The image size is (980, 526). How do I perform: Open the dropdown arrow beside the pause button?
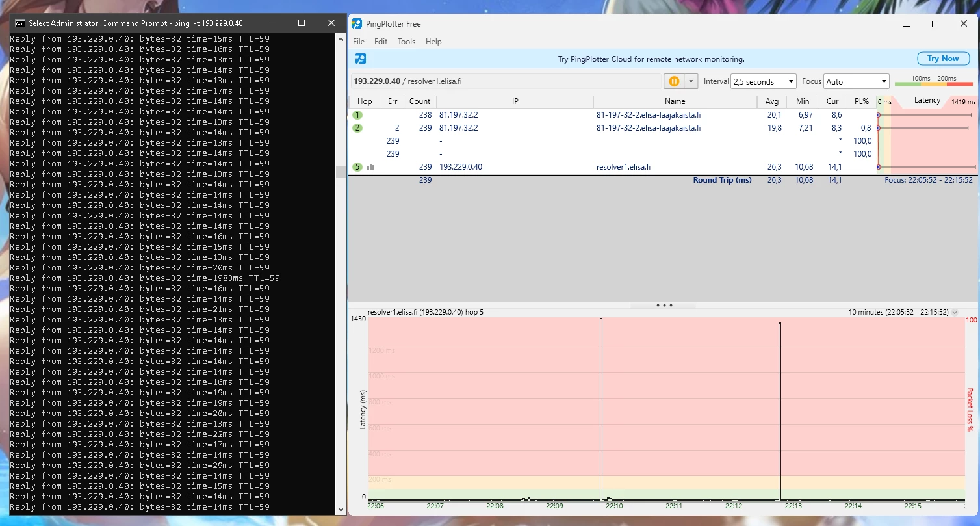(691, 81)
